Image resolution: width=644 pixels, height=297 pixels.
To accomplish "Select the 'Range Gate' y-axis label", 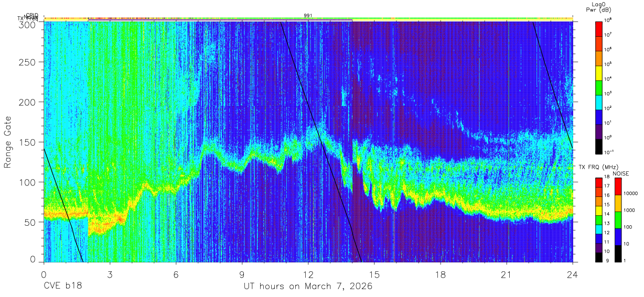I will click(8, 142).
